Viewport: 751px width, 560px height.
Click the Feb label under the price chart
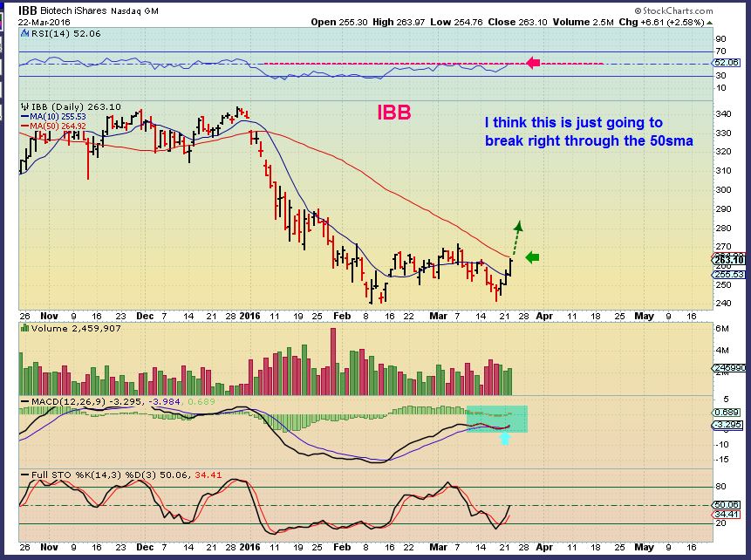(x=342, y=316)
